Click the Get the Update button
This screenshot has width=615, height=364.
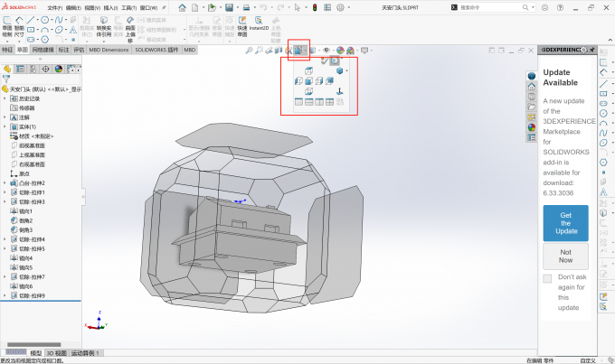(565, 222)
